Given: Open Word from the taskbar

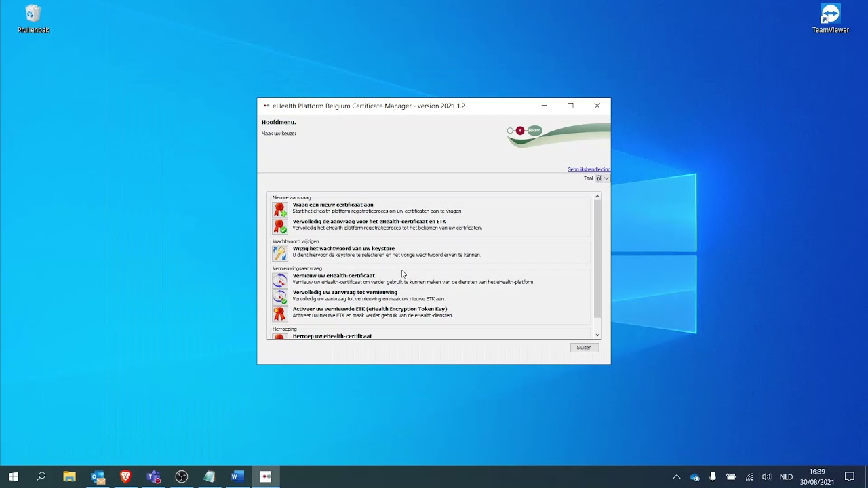Looking at the screenshot, I should [x=237, y=476].
